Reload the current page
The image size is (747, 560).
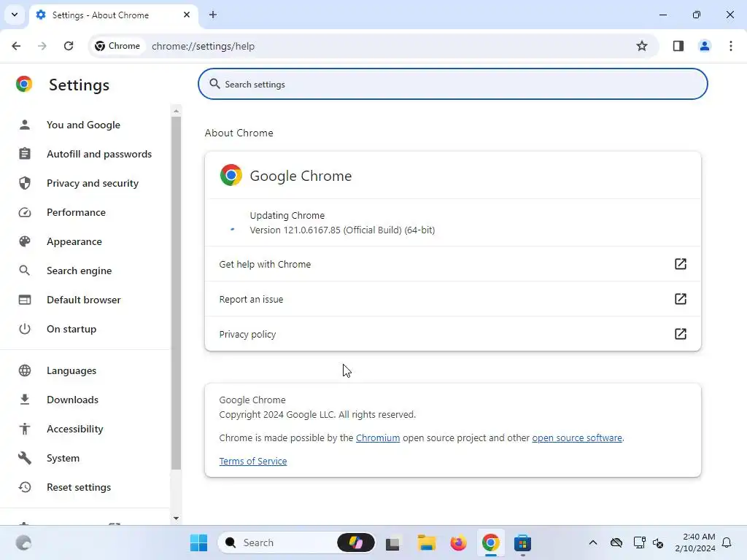[x=69, y=46]
